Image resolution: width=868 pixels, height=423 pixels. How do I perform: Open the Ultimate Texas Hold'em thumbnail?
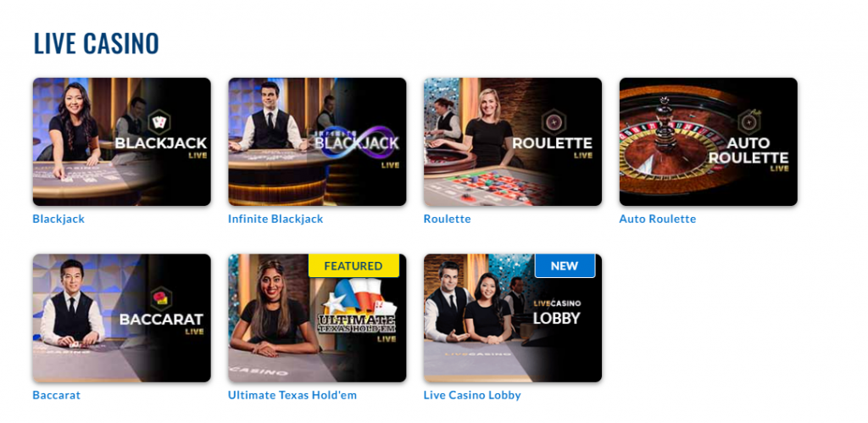point(317,319)
